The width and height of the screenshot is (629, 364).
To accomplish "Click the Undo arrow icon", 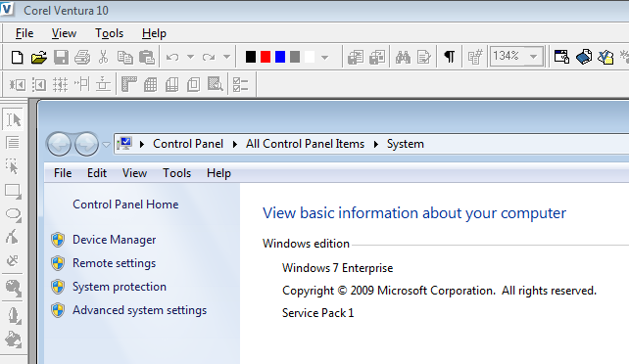I will [x=172, y=58].
